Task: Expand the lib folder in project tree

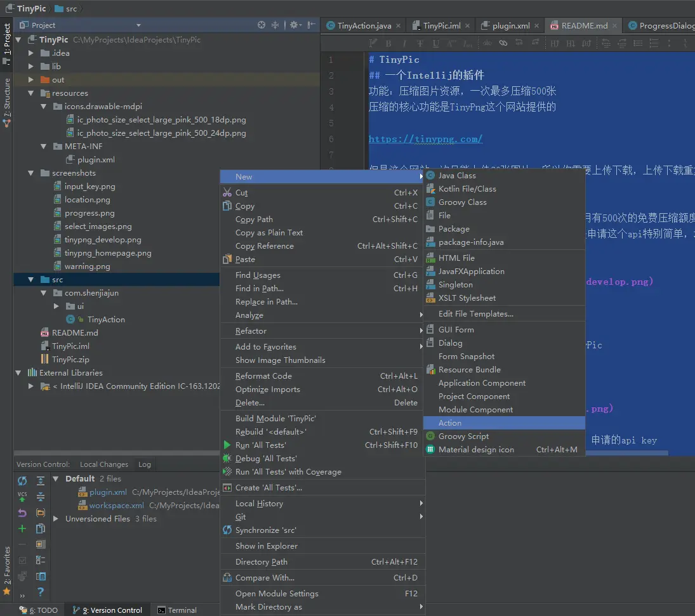Action: click(x=30, y=67)
